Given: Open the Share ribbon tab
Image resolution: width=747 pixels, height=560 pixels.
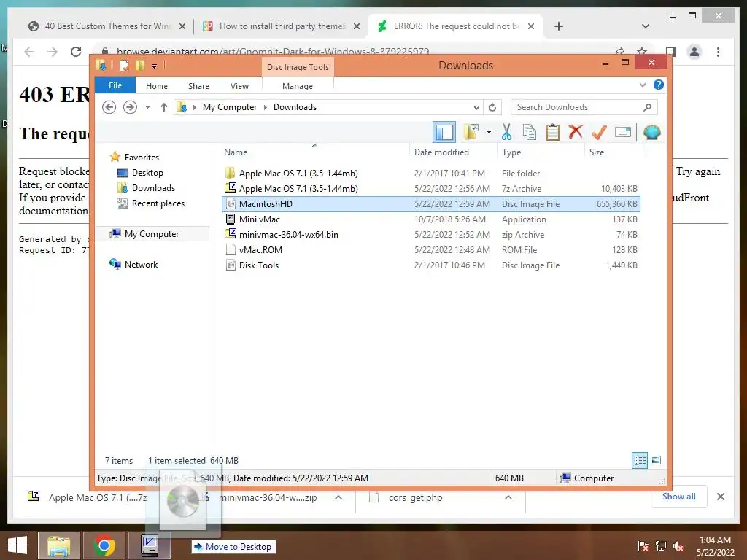Looking at the screenshot, I should point(198,86).
